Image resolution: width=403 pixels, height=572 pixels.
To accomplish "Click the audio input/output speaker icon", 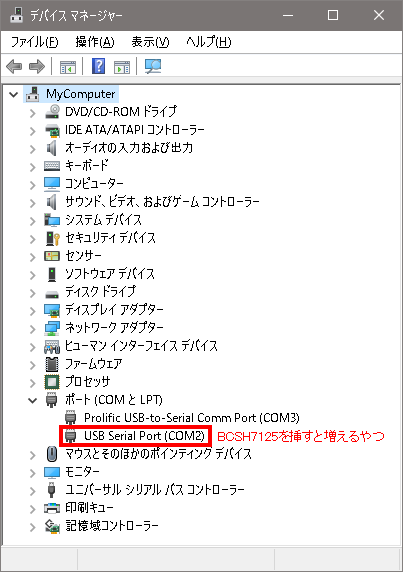I will pos(52,148).
